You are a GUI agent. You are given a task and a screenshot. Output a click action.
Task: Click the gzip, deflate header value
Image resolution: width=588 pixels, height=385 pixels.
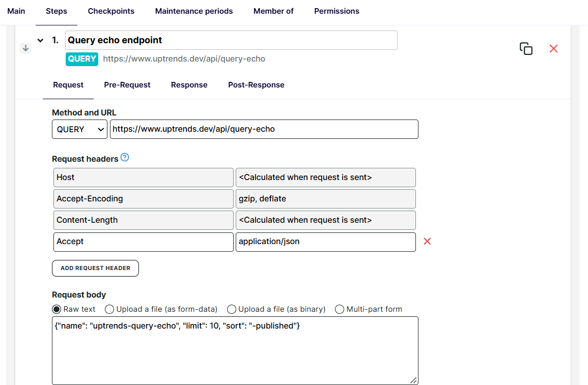click(x=325, y=199)
